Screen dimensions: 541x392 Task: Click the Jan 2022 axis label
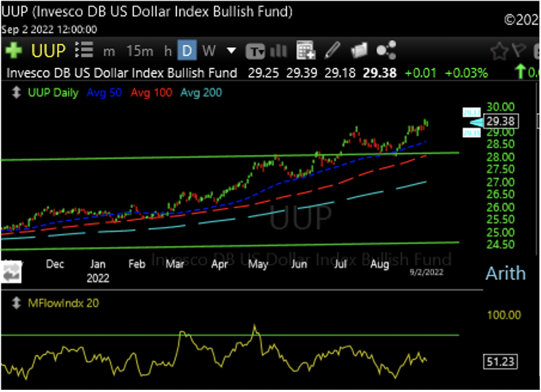point(98,271)
